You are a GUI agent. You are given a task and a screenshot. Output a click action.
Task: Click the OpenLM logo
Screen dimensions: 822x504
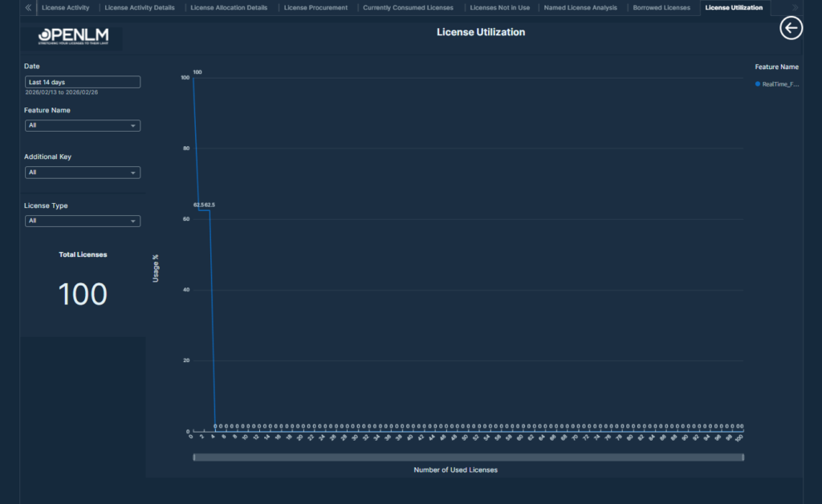[x=73, y=38]
